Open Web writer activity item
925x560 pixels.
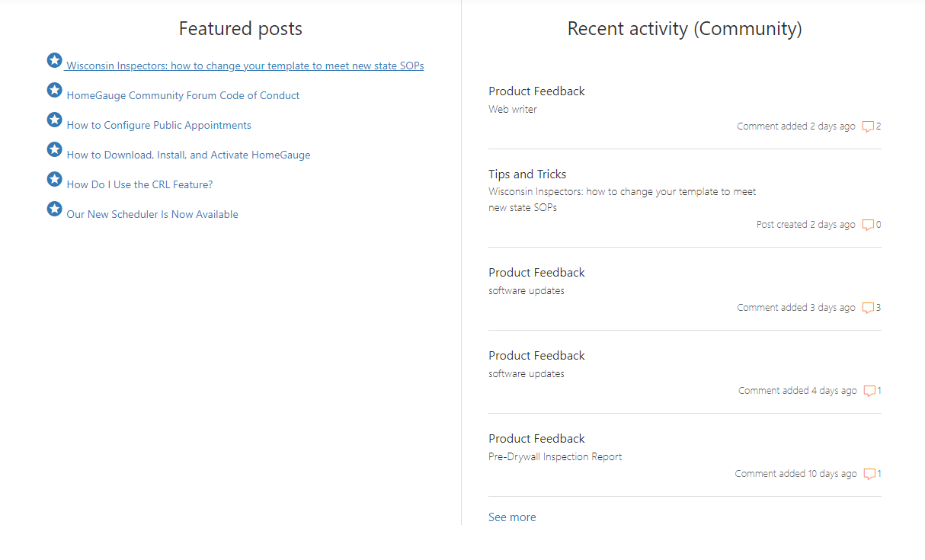pyautogui.click(x=513, y=110)
